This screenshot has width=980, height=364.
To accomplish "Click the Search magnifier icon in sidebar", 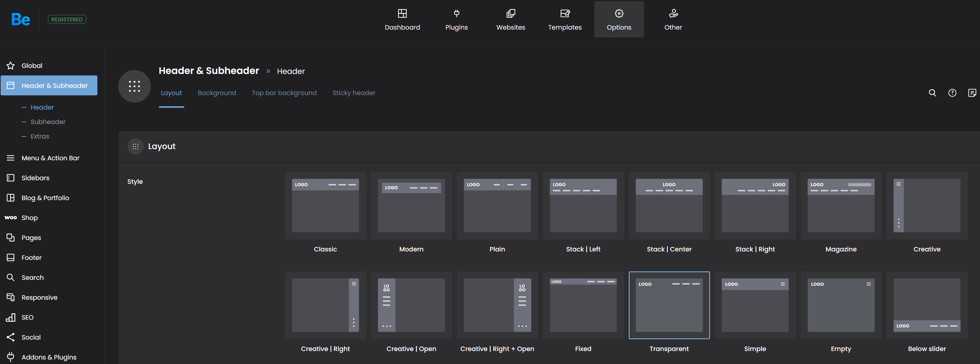I will click(11, 278).
